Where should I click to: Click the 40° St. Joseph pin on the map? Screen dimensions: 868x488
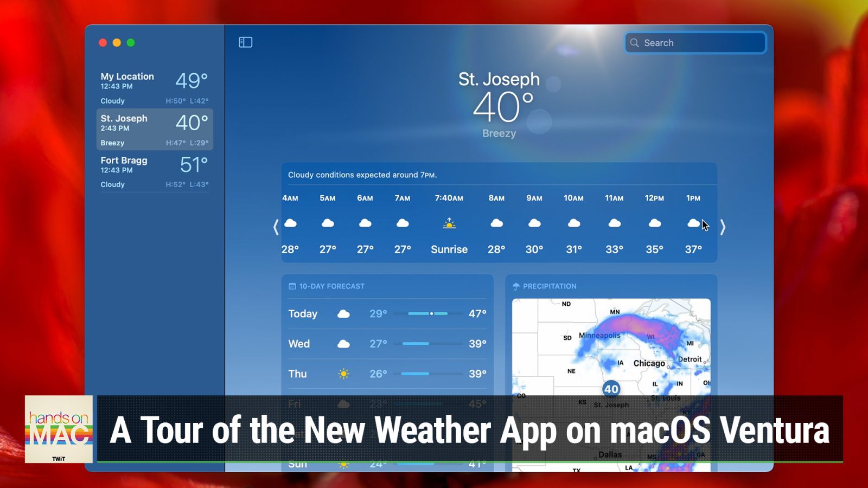pyautogui.click(x=612, y=389)
